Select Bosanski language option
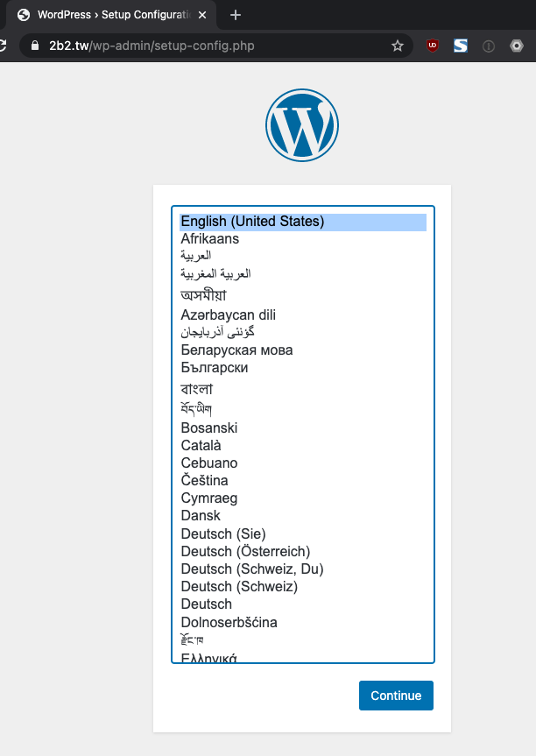 pos(303,427)
